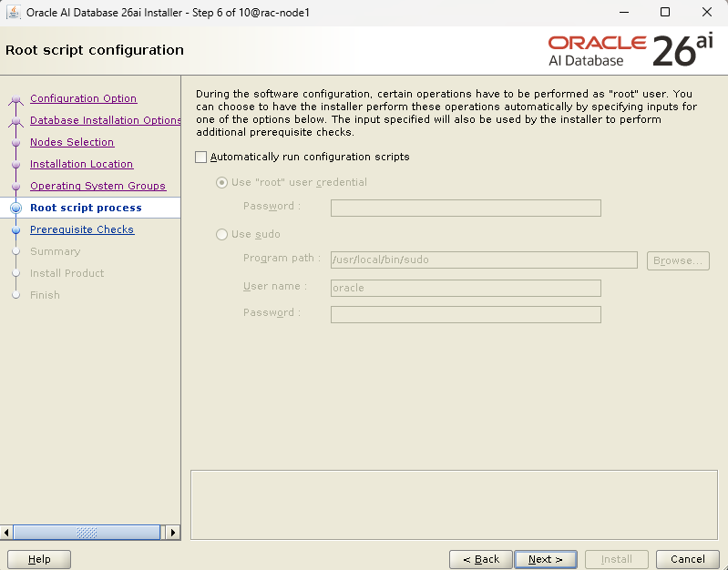Click the horizontal scrollbar thumb in steps panel
Screen dimensions: 728x570
click(x=87, y=533)
